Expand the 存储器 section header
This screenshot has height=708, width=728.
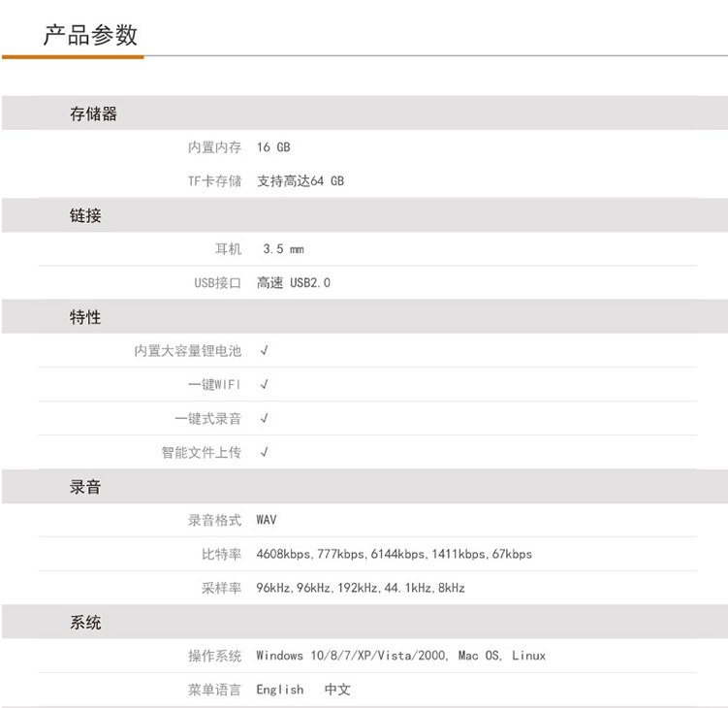[x=93, y=113]
